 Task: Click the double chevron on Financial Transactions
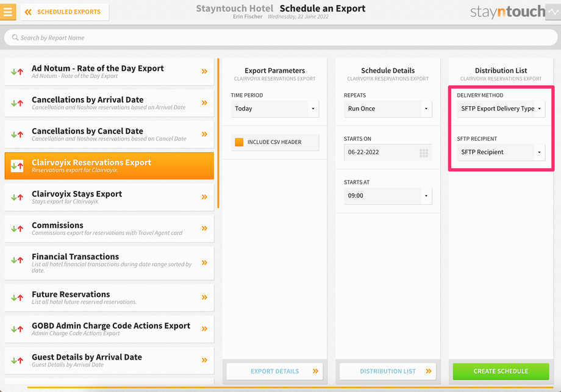(204, 263)
